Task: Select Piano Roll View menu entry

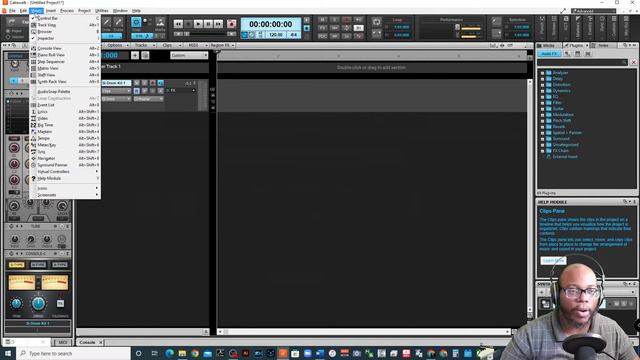Action: pos(65,55)
